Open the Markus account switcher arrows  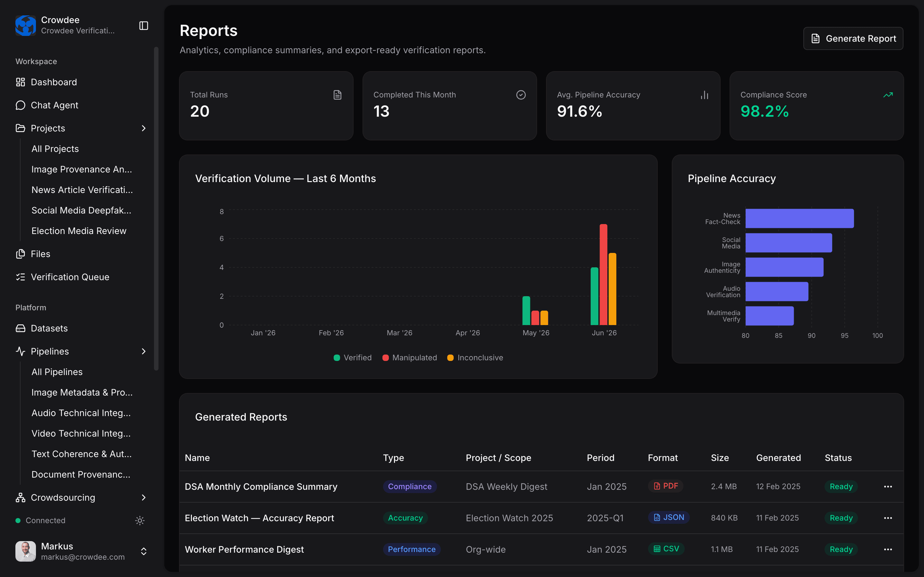pos(143,551)
